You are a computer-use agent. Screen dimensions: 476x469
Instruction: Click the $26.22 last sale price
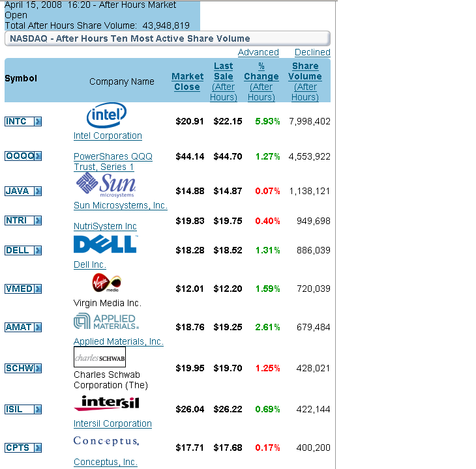point(228,409)
